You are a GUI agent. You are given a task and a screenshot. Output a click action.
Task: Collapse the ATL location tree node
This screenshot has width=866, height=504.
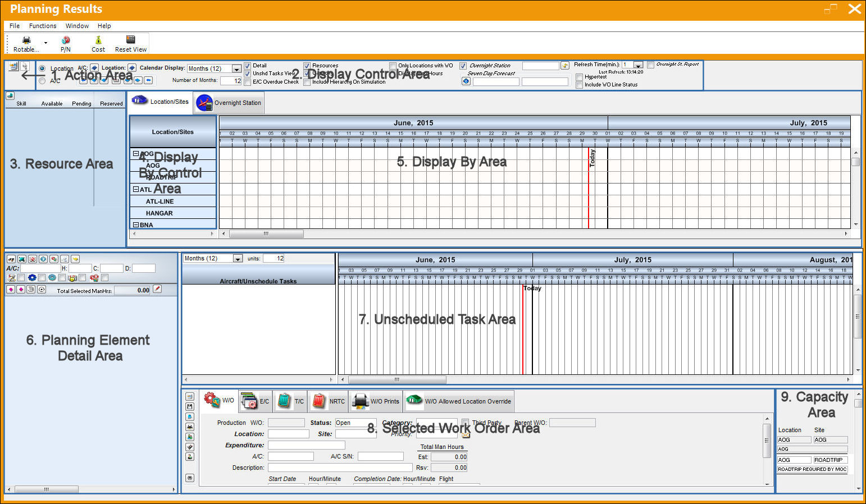point(135,189)
